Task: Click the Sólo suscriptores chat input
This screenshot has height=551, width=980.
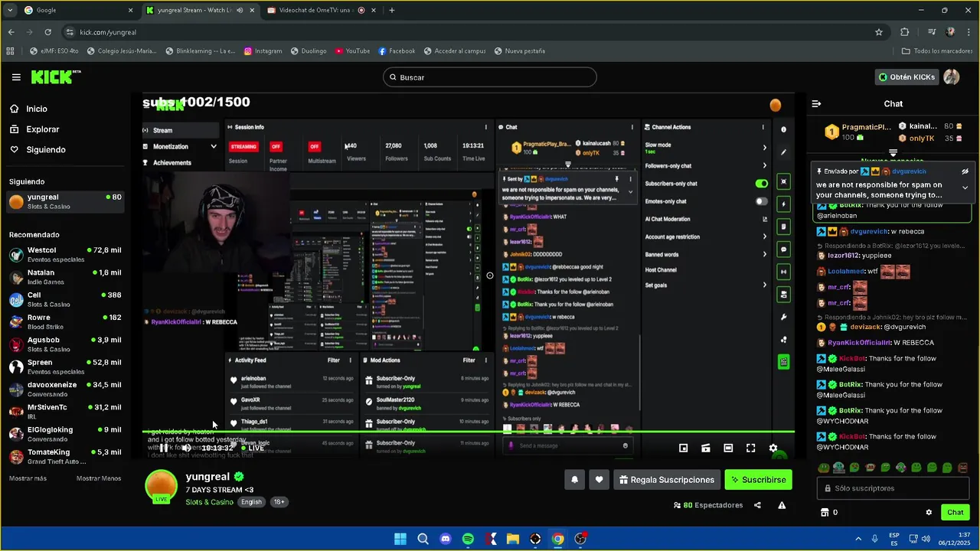Action: (893, 488)
